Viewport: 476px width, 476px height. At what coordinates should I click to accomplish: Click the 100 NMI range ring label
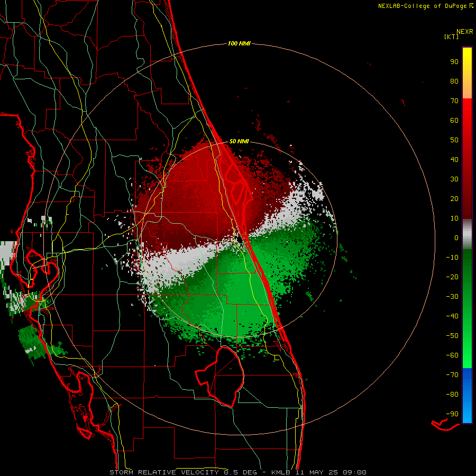[x=239, y=43]
